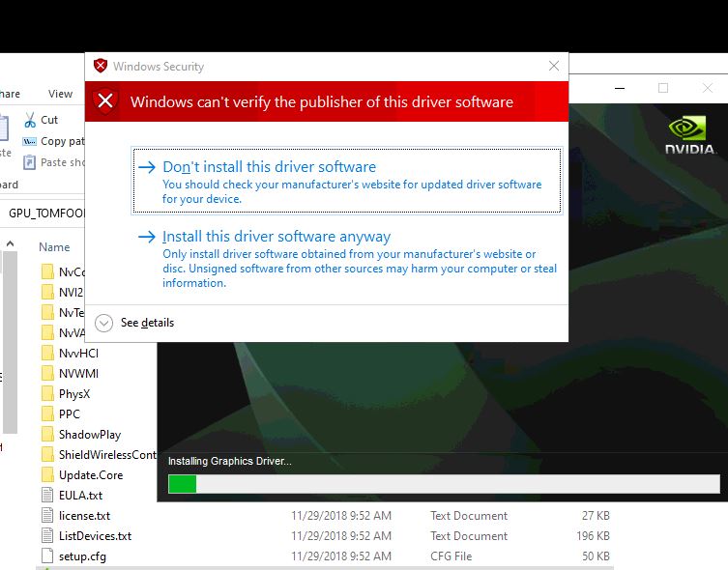Click the EULA.txt document icon
Image resolution: width=728 pixels, height=570 pixels.
[47, 495]
